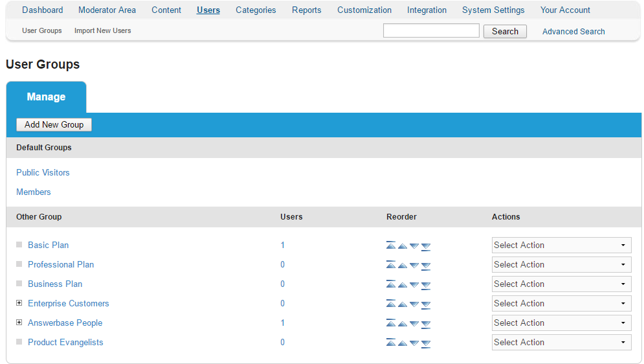The width and height of the screenshot is (644, 364).
Task: Open the Categories menu
Action: tap(256, 10)
